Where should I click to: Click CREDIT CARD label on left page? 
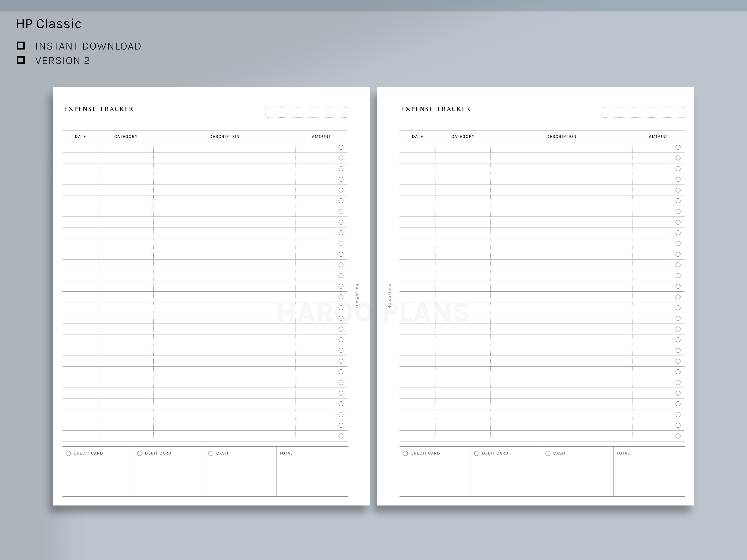(x=88, y=453)
